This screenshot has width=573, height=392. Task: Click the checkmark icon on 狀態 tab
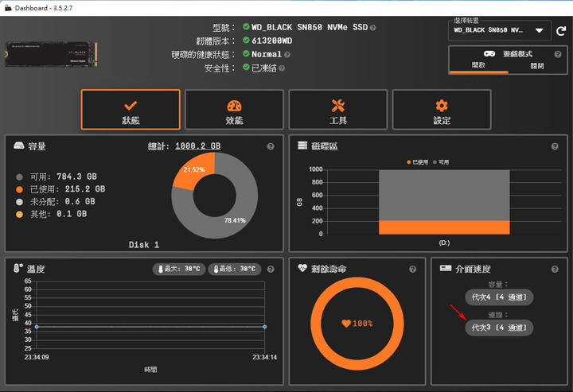(131, 106)
